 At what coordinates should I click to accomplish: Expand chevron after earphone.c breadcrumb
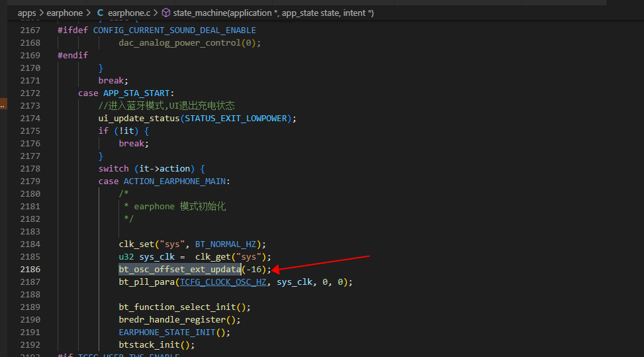[156, 13]
